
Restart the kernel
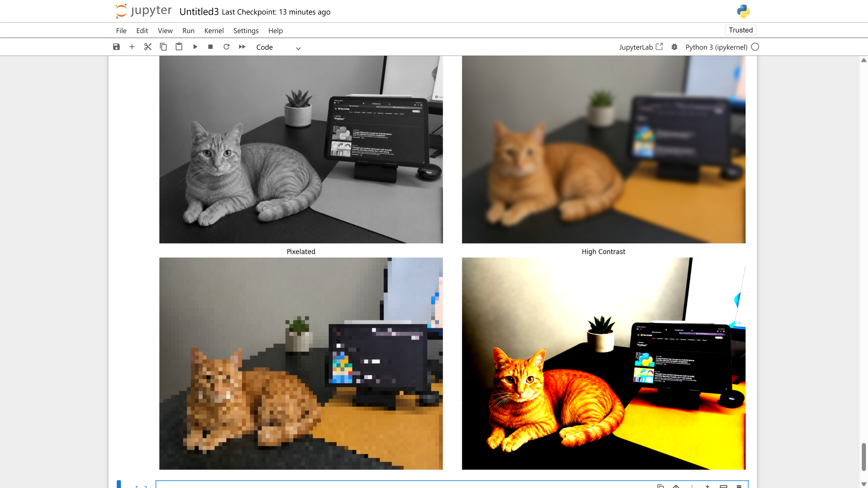coord(226,47)
